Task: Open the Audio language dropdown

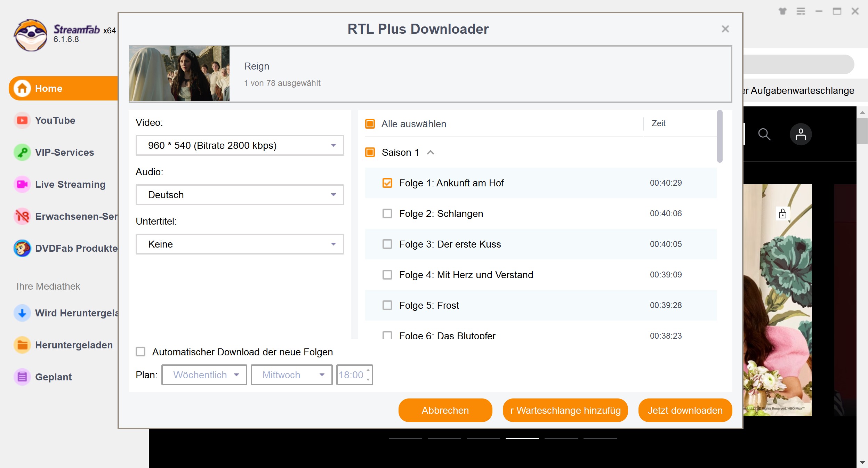Action: tap(240, 195)
